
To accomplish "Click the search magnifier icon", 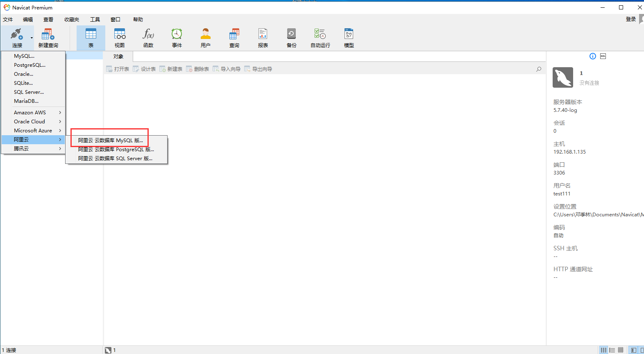I will [539, 69].
